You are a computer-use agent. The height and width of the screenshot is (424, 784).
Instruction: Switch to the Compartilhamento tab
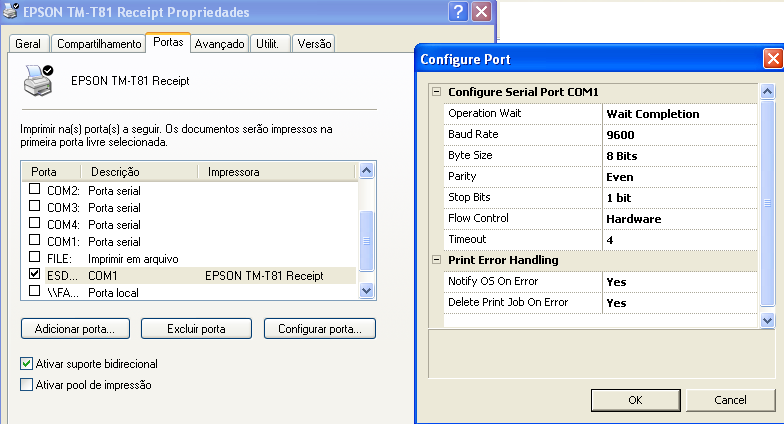click(99, 44)
